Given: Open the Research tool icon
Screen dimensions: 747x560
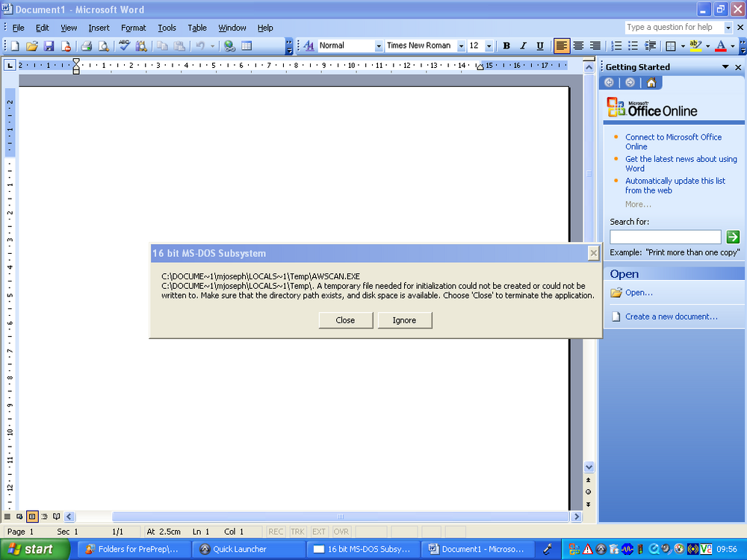Looking at the screenshot, I should (141, 46).
